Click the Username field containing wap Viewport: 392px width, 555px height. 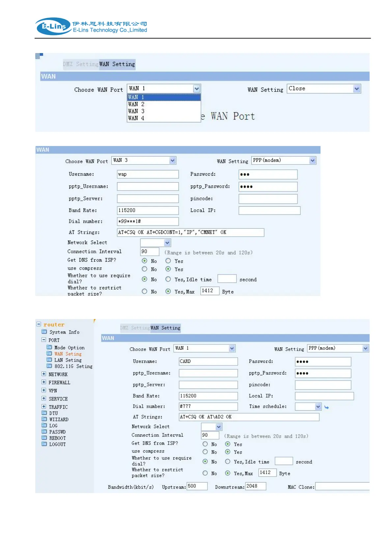coord(148,174)
